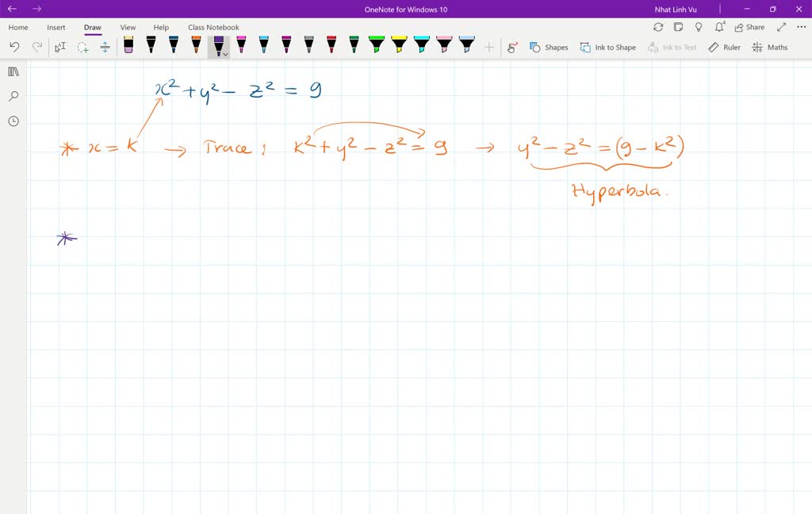This screenshot has height=514, width=812.
Task: Open the notifications bell
Action: click(720, 27)
